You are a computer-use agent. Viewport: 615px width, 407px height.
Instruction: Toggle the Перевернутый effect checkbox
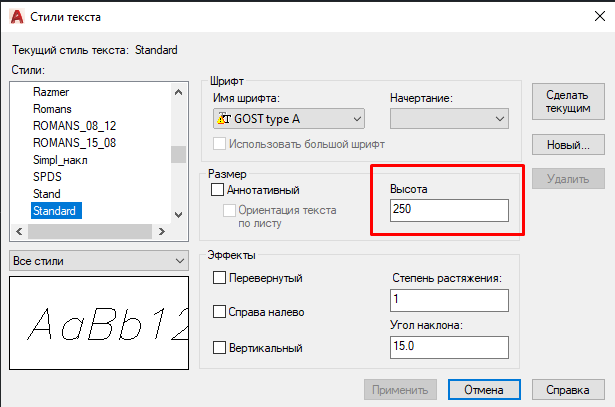[221, 277]
